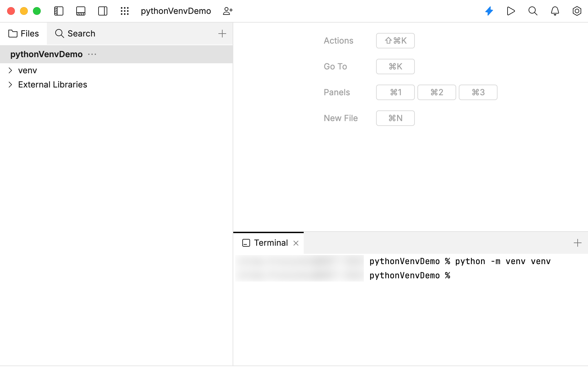Click the ⌘1 Panels shortcut button
The height and width of the screenshot is (381, 588).
(395, 92)
